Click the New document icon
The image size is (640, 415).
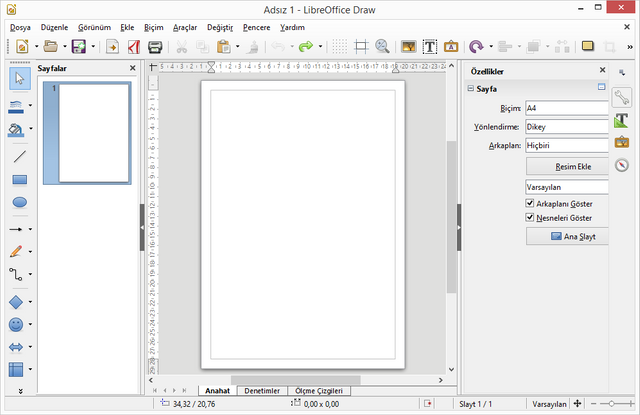[22, 47]
